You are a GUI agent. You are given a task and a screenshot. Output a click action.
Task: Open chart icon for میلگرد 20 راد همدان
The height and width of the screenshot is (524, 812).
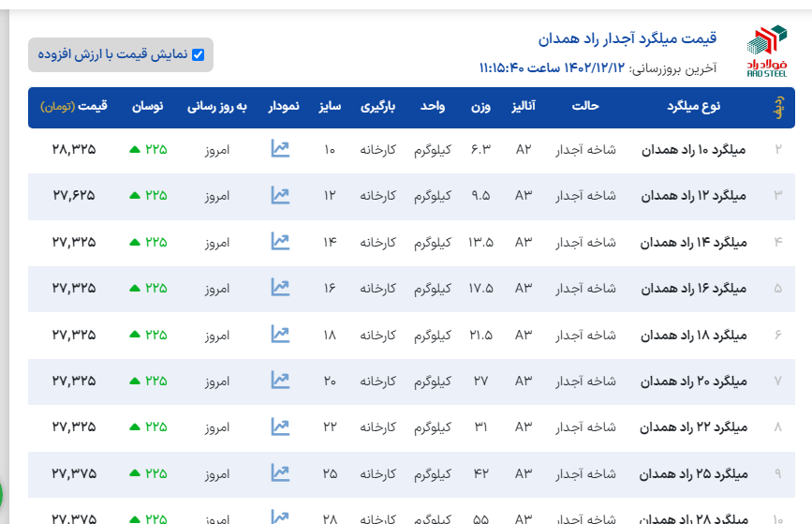(280, 381)
